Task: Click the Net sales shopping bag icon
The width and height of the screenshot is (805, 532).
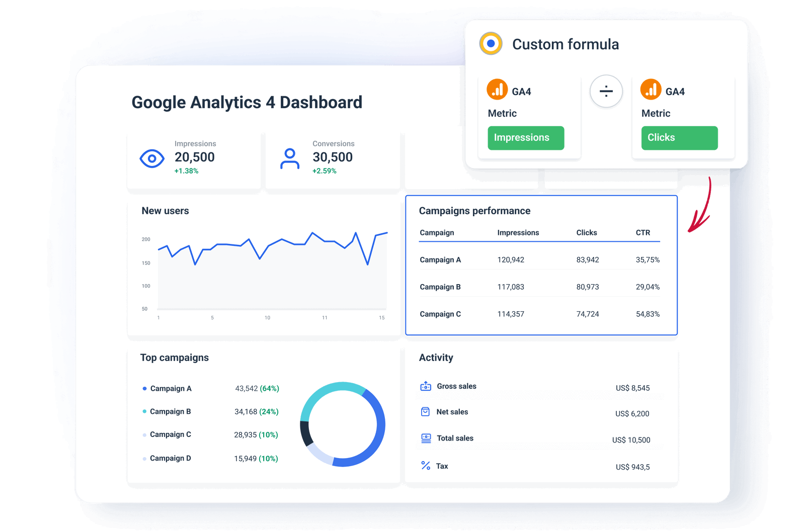Action: (425, 412)
